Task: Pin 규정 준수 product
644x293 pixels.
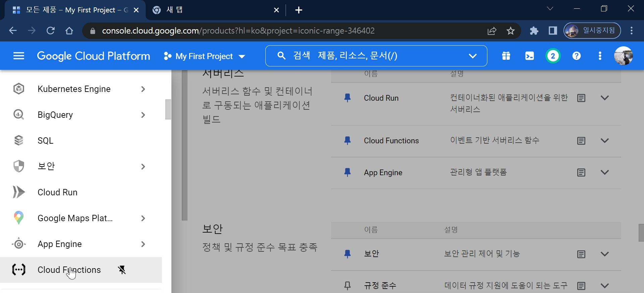Action: [x=347, y=286]
